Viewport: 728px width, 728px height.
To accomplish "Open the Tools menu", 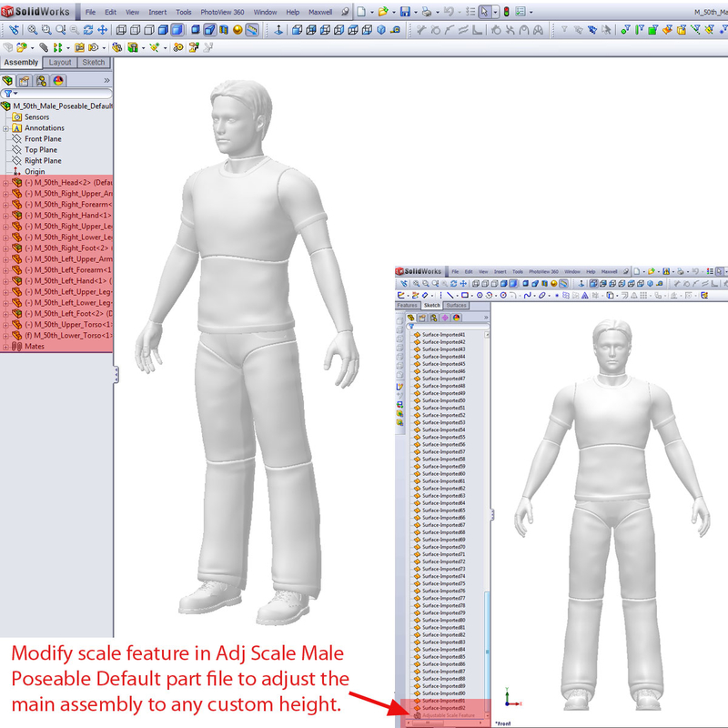I will (x=182, y=13).
